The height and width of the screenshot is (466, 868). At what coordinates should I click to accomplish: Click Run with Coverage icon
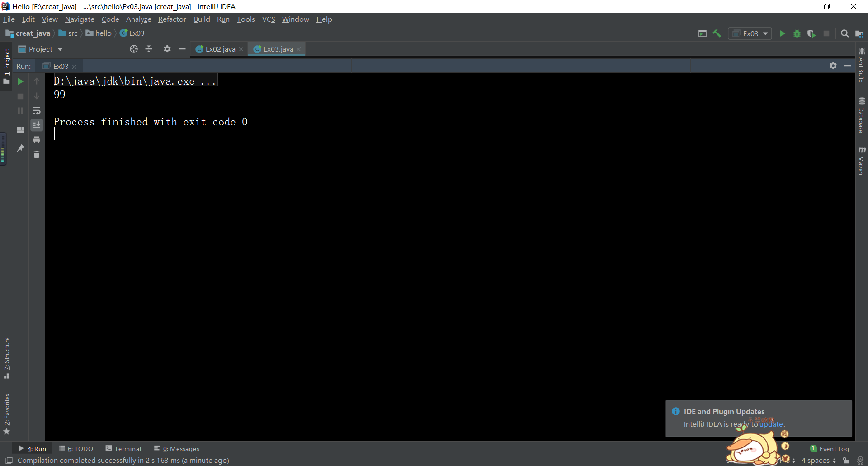[811, 33]
